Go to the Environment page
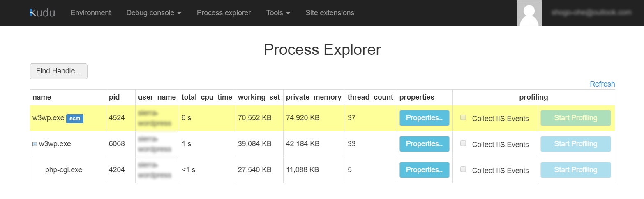The height and width of the screenshot is (199, 644). (x=91, y=13)
